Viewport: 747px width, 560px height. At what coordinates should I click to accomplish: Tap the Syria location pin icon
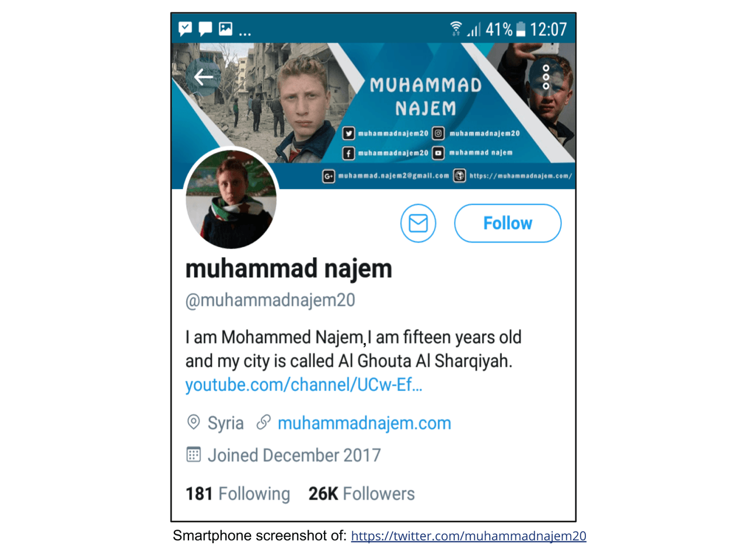193,422
